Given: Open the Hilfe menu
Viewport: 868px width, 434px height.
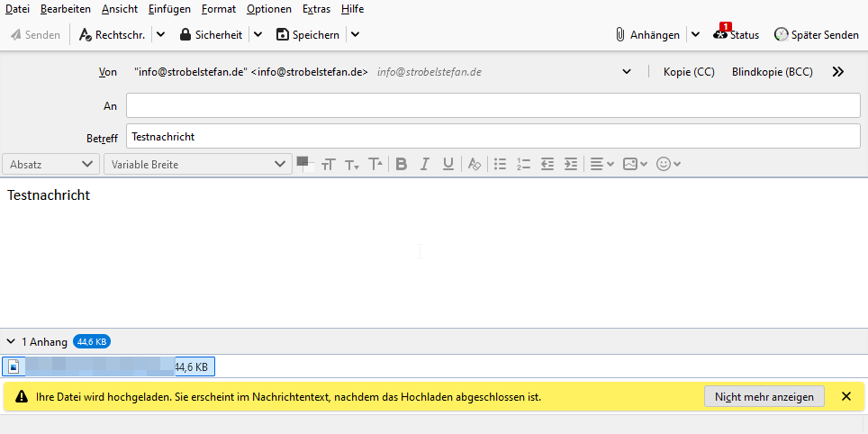Looking at the screenshot, I should (x=353, y=9).
